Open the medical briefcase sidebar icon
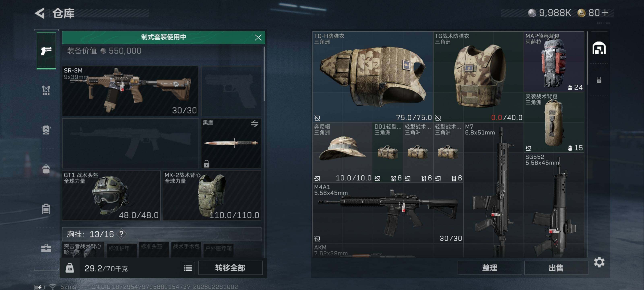644x290 pixels. [46, 248]
